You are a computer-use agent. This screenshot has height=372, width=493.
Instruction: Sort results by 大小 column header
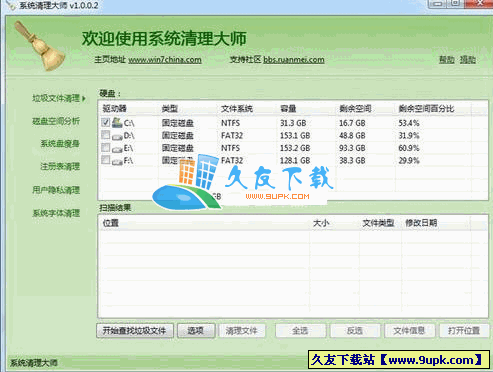335,223
